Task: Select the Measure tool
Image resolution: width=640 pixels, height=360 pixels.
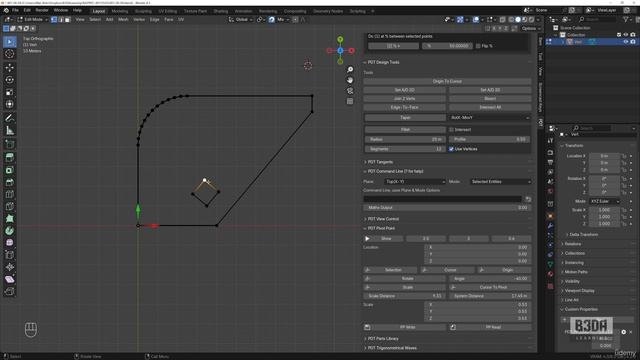Action: click(10, 131)
